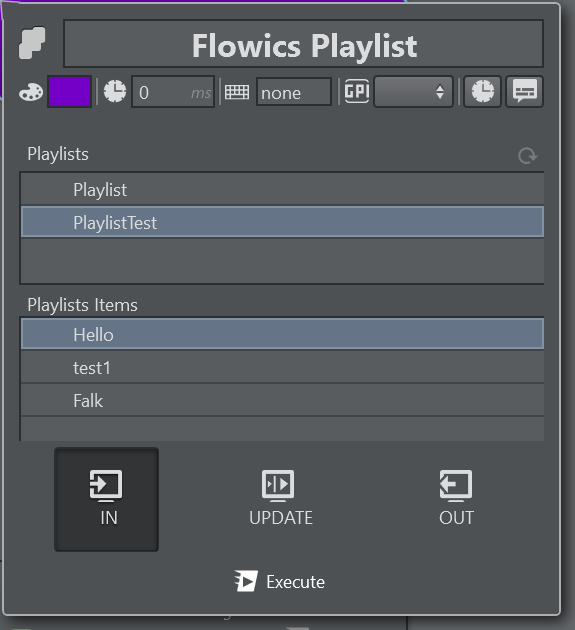Viewport: 575px width, 630px height.
Task: Switch to the UPDATE action mode
Action: point(280,499)
